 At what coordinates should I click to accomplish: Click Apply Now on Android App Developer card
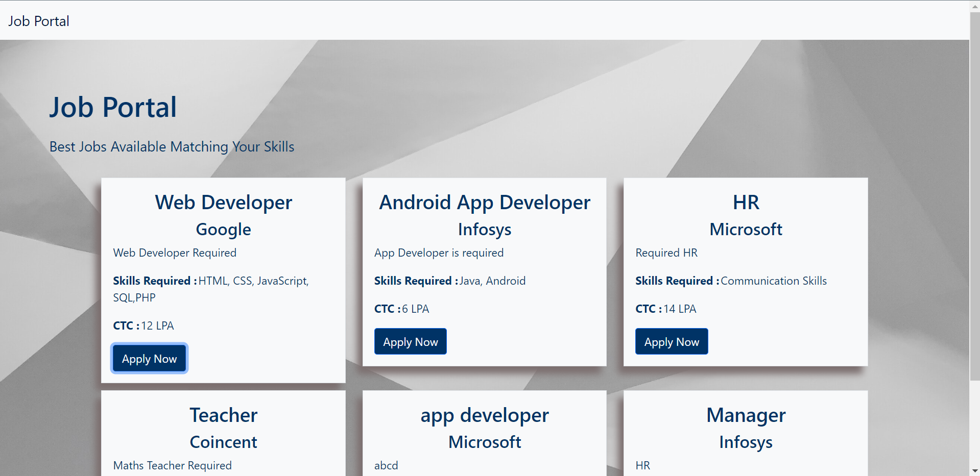point(410,341)
